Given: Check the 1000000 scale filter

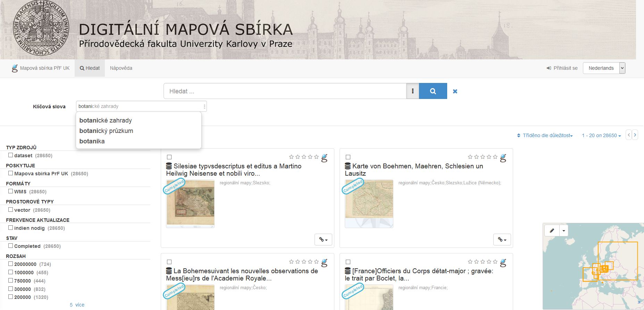Looking at the screenshot, I should pyautogui.click(x=11, y=272).
